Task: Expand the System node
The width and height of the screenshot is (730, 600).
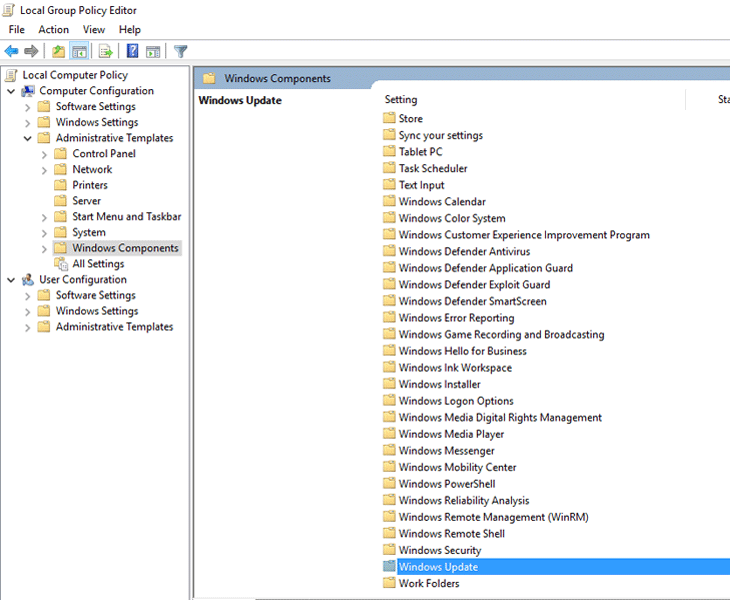Action: click(44, 233)
